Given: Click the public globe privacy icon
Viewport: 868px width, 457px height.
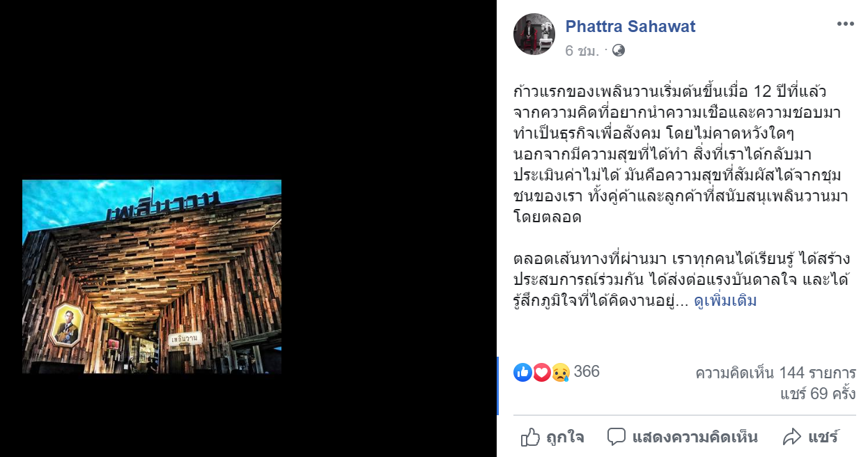Looking at the screenshot, I should tap(619, 50).
